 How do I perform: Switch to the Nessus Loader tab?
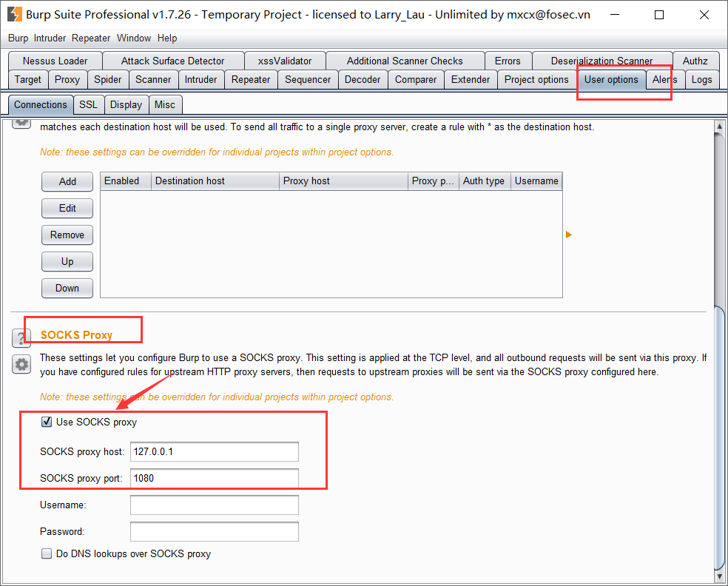coord(55,61)
